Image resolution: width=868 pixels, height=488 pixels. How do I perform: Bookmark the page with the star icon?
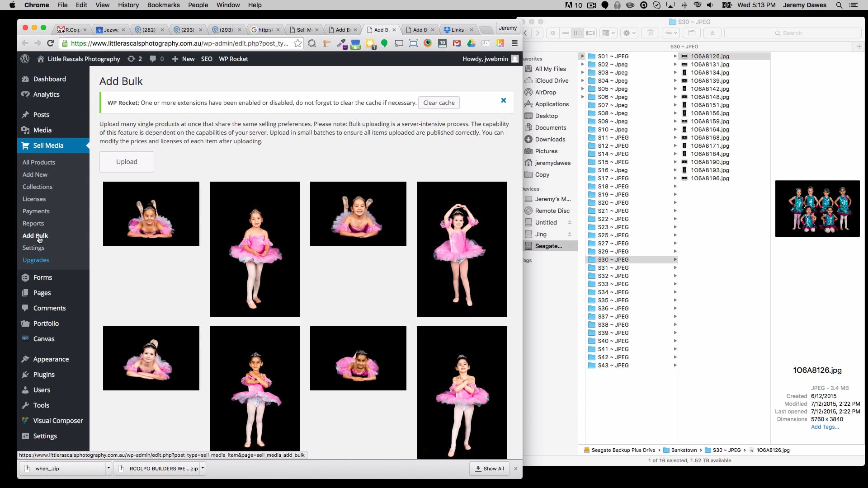pyautogui.click(x=298, y=43)
